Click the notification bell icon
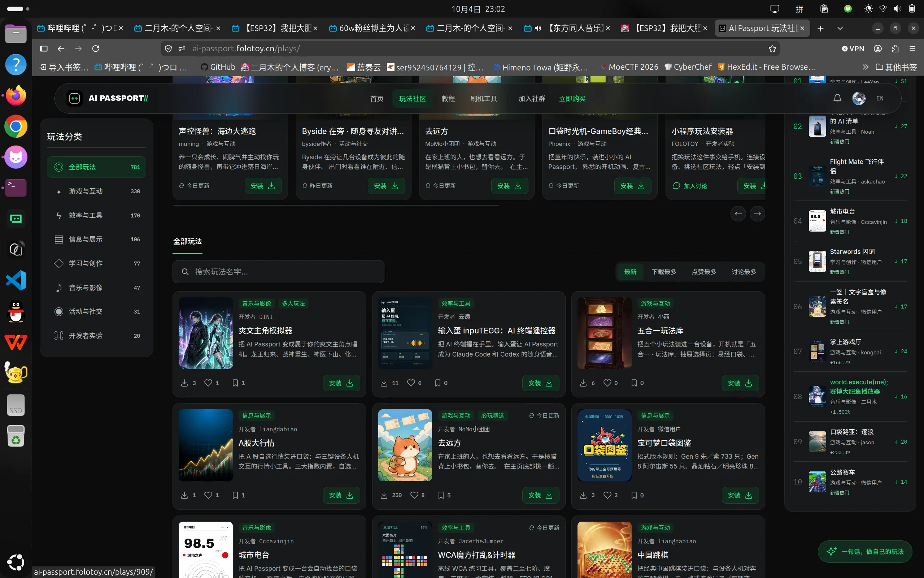924x578 pixels. pos(837,98)
